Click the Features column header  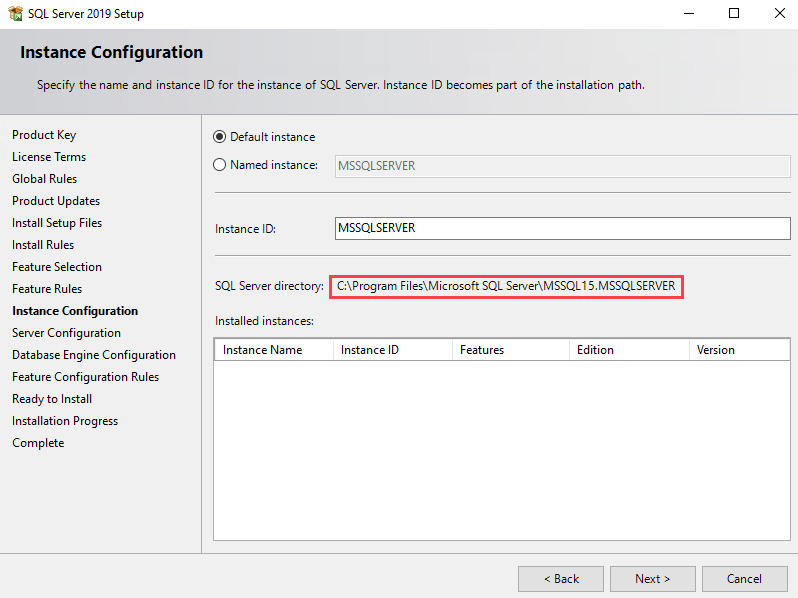coord(511,350)
